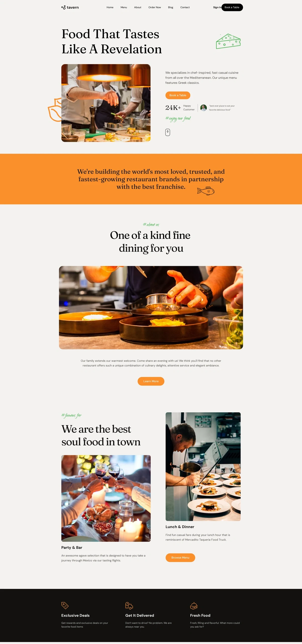Go to the About page link
The width and height of the screenshot is (302, 644).
[138, 7]
